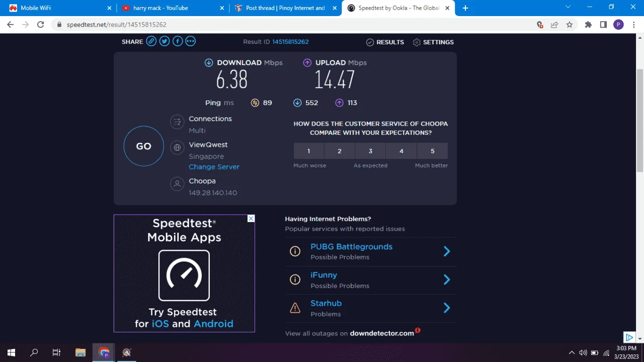The image size is (644, 362).
Task: Open downdetector.com link
Action: tap(382, 333)
